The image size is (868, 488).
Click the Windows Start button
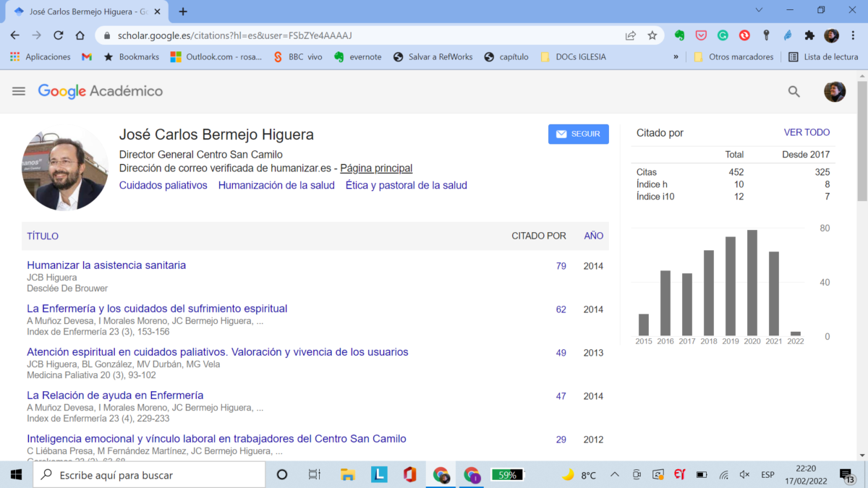15,474
